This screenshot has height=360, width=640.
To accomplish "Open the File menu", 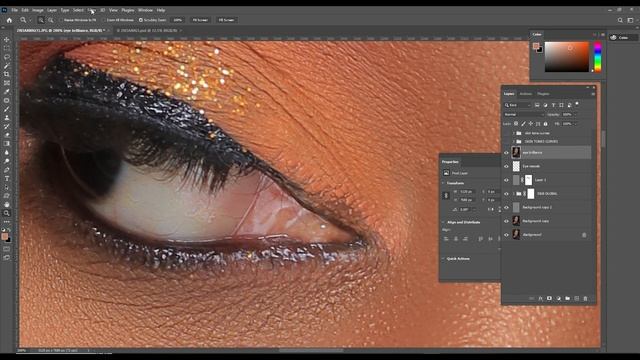I will (14, 10).
